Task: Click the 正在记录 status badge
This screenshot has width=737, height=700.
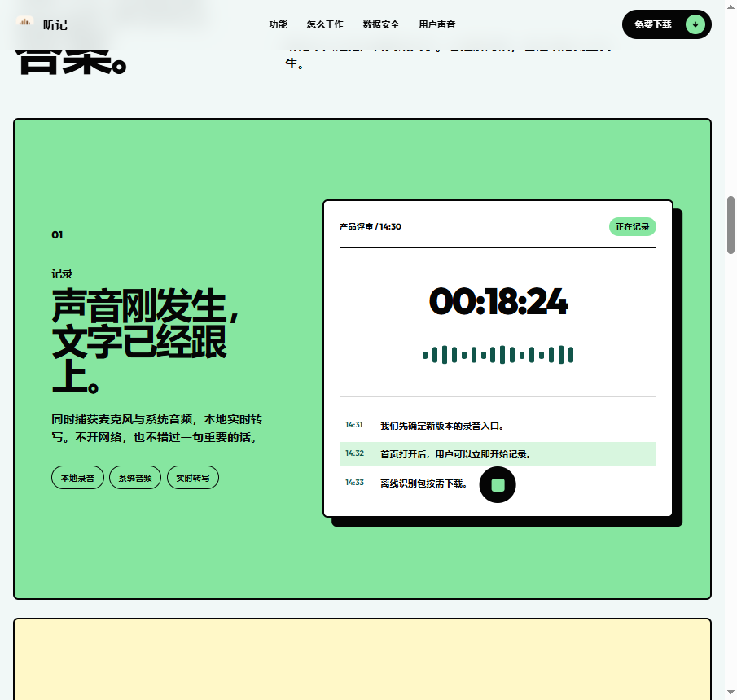Action: 632,227
